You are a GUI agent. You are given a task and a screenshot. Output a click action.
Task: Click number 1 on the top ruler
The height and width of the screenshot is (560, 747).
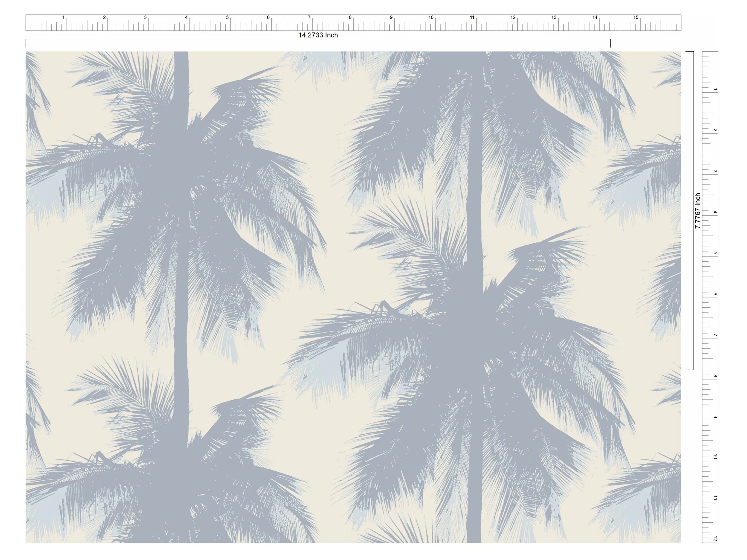(63, 17)
